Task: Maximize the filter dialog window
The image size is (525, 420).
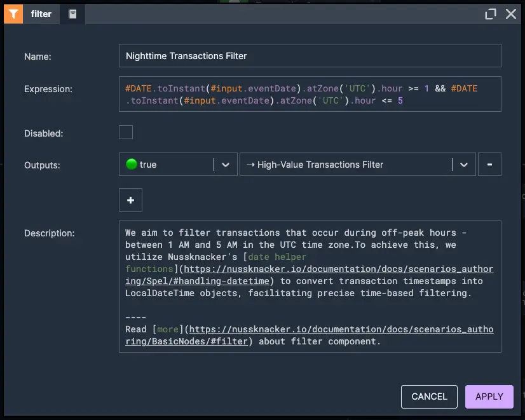Action: [x=491, y=14]
